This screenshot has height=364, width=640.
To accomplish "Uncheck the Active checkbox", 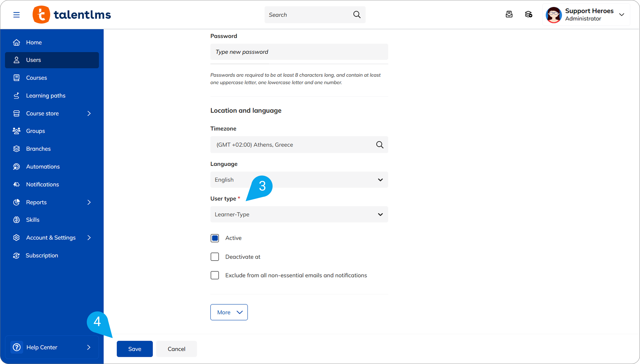I will click(215, 238).
